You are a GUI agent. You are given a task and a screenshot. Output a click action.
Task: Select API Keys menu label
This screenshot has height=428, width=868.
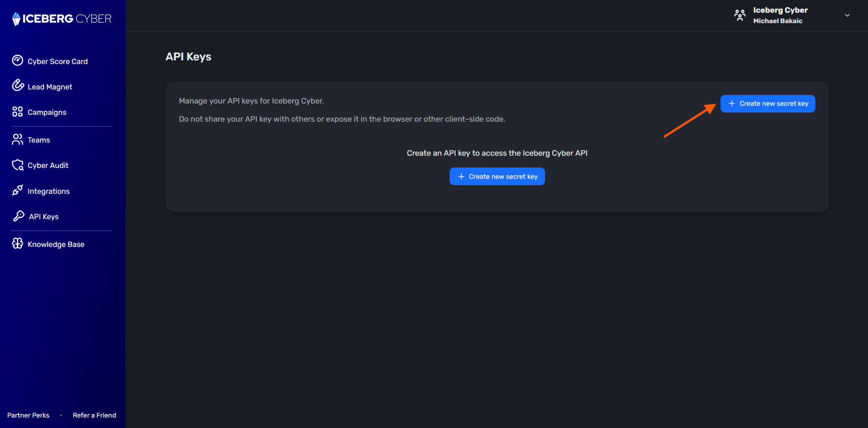point(44,216)
